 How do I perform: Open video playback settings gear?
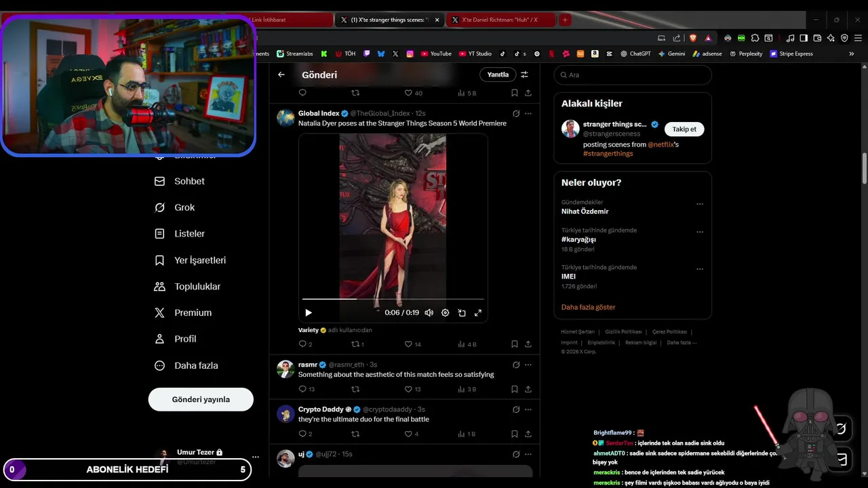point(446,312)
